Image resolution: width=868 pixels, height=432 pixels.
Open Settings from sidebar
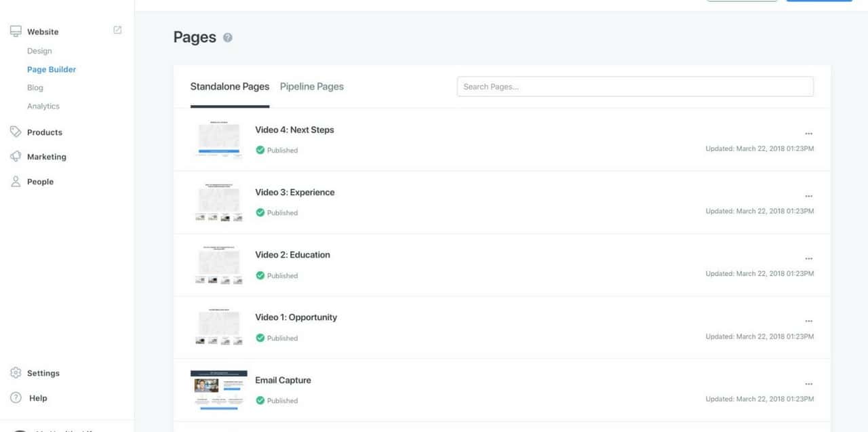(x=43, y=373)
